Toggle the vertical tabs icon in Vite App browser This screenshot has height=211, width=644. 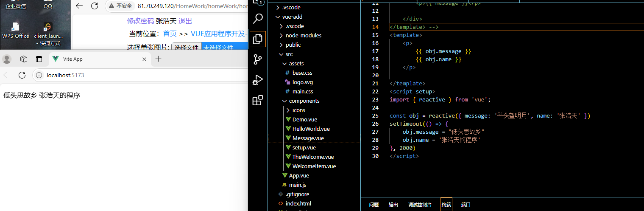[39, 59]
